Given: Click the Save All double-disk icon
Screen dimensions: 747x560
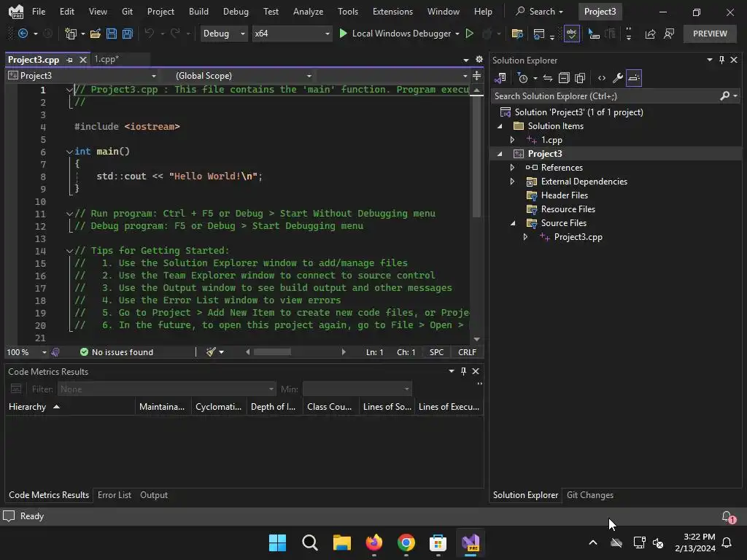Looking at the screenshot, I should click(x=127, y=34).
